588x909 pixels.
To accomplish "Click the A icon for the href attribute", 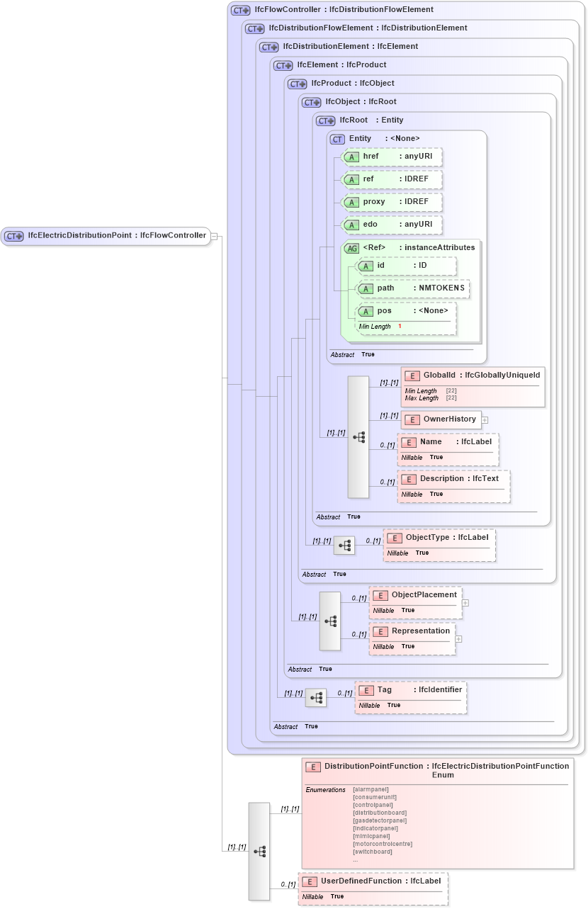I will 351,157.
